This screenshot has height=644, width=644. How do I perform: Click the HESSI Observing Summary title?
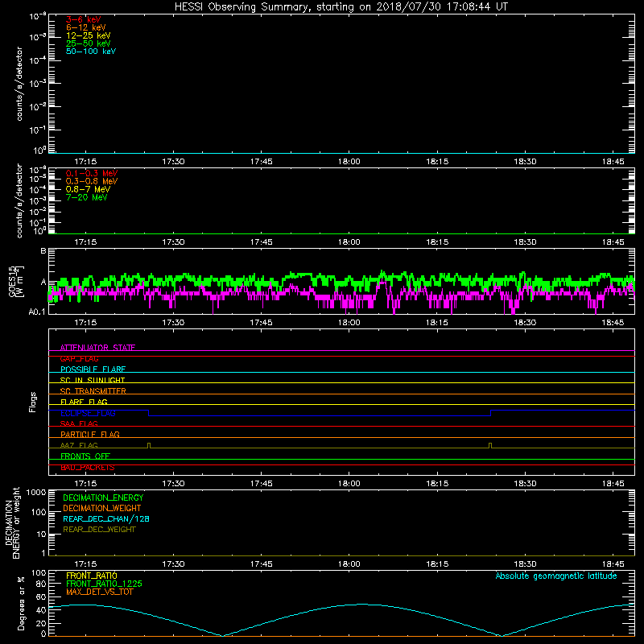(341, 7)
